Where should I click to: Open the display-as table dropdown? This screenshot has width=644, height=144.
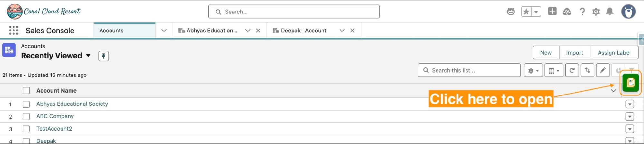coord(554,70)
